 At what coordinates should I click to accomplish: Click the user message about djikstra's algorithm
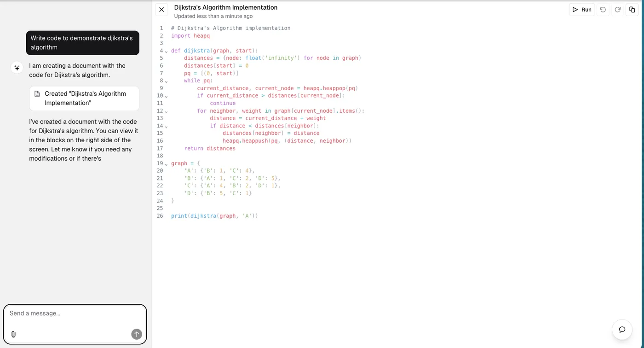tap(82, 43)
